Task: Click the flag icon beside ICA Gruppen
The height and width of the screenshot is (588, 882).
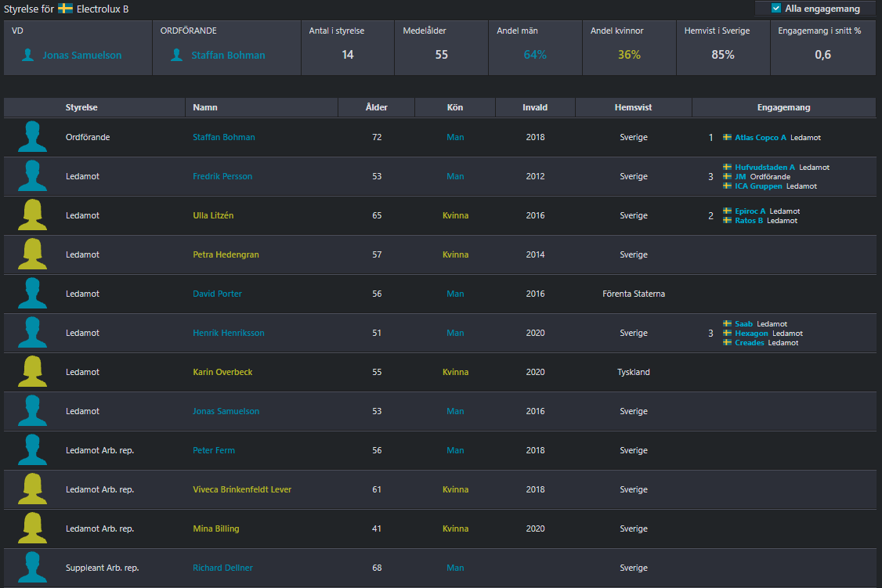Action: (x=728, y=186)
